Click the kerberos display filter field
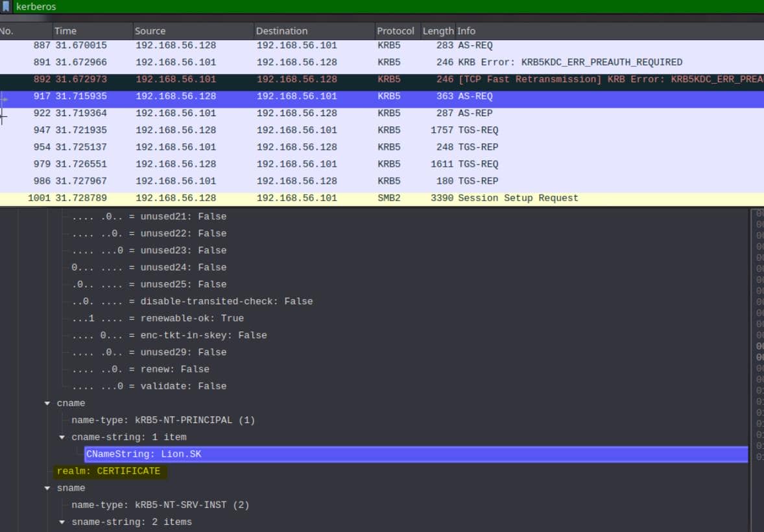 (x=387, y=6)
